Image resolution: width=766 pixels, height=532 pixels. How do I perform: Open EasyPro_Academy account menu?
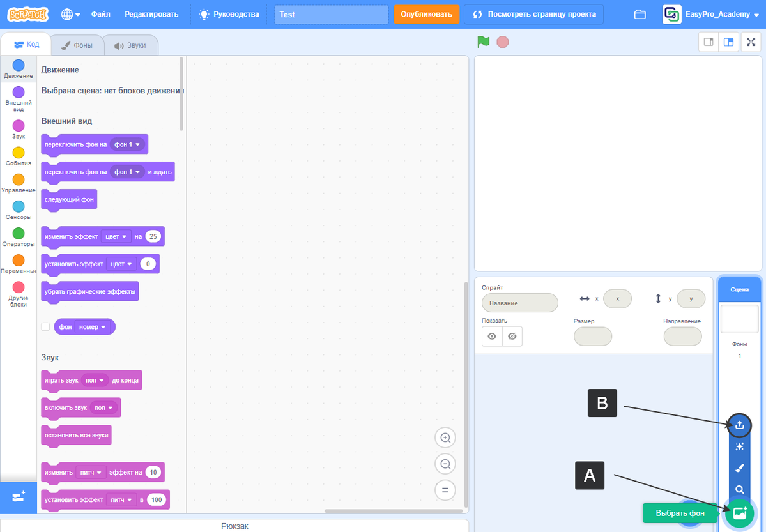tap(711, 14)
